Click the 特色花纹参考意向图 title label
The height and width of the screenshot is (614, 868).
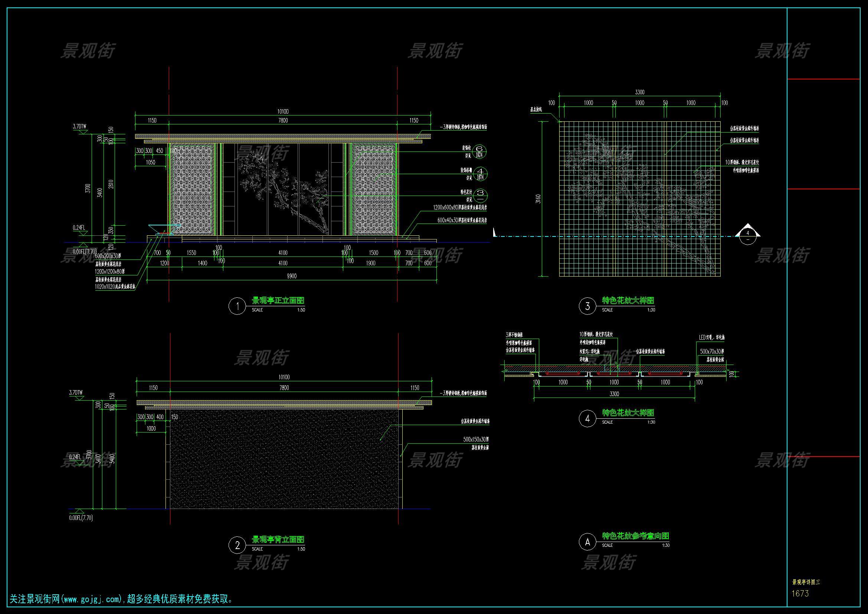pos(635,536)
